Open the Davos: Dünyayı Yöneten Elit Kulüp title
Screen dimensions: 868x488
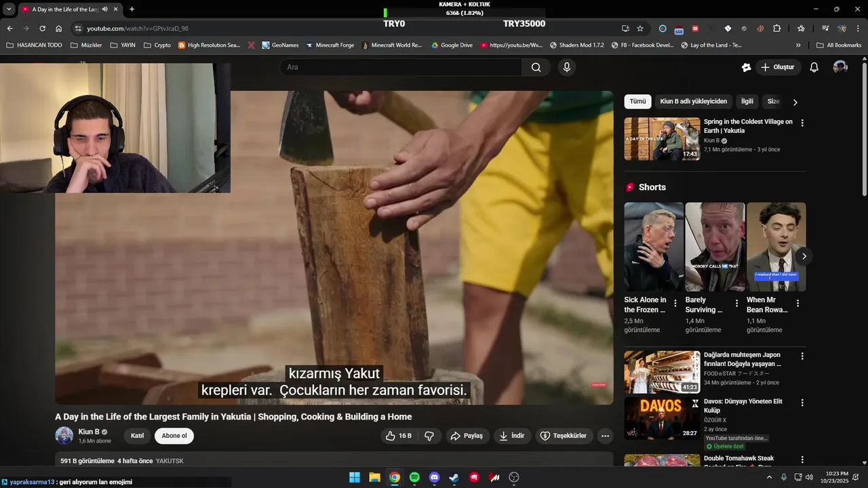(x=743, y=406)
